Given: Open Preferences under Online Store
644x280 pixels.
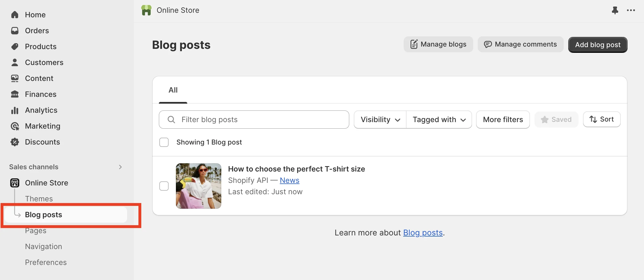Looking at the screenshot, I should pyautogui.click(x=46, y=262).
